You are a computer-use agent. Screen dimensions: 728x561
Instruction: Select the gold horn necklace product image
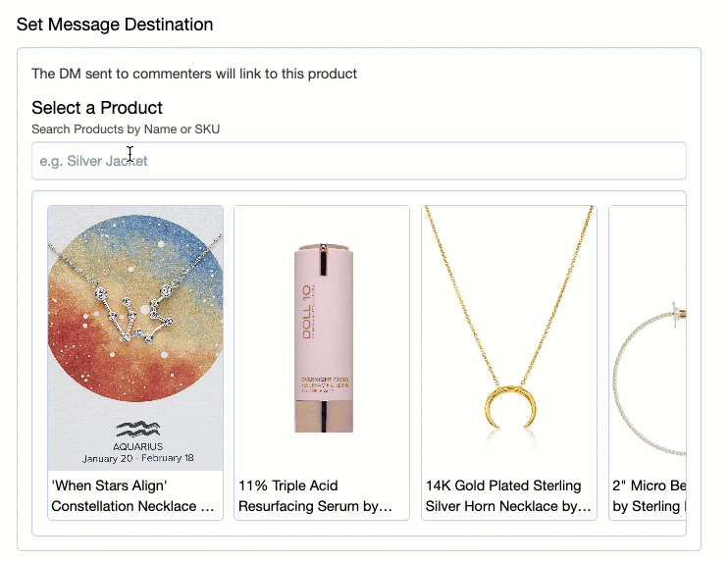pyautogui.click(x=508, y=338)
